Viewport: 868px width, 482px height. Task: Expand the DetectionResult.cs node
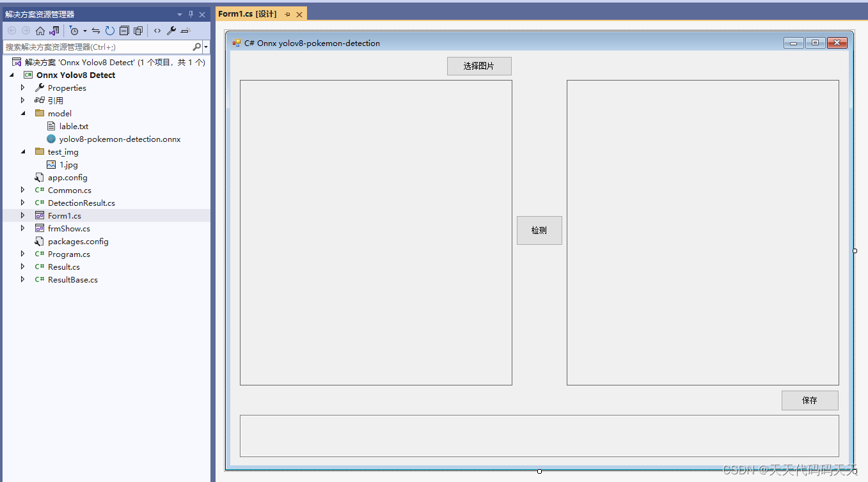23,203
